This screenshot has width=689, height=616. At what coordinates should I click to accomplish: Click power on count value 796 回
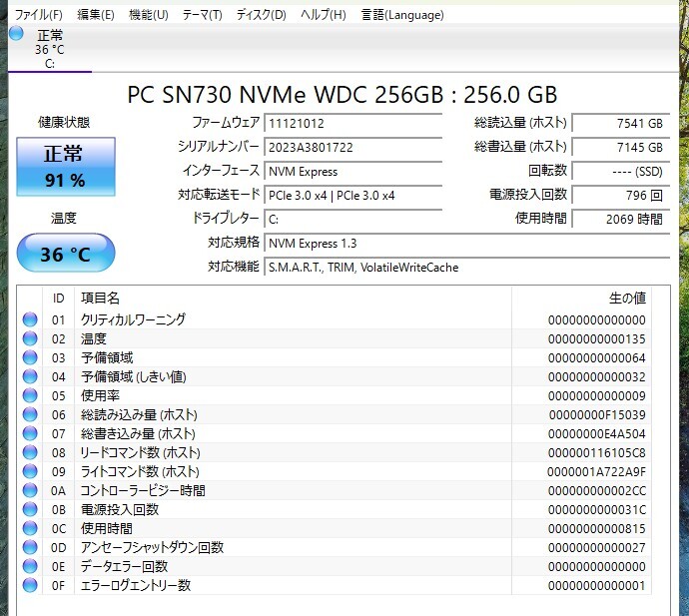(x=620, y=195)
